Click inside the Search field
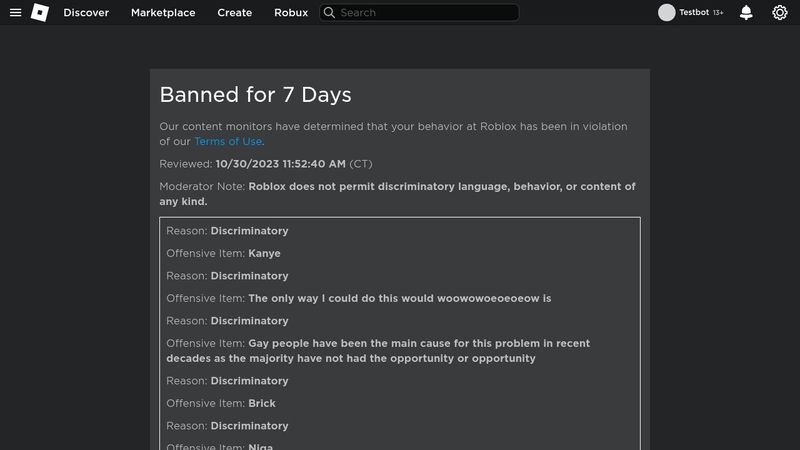The height and width of the screenshot is (450, 800). click(419, 12)
